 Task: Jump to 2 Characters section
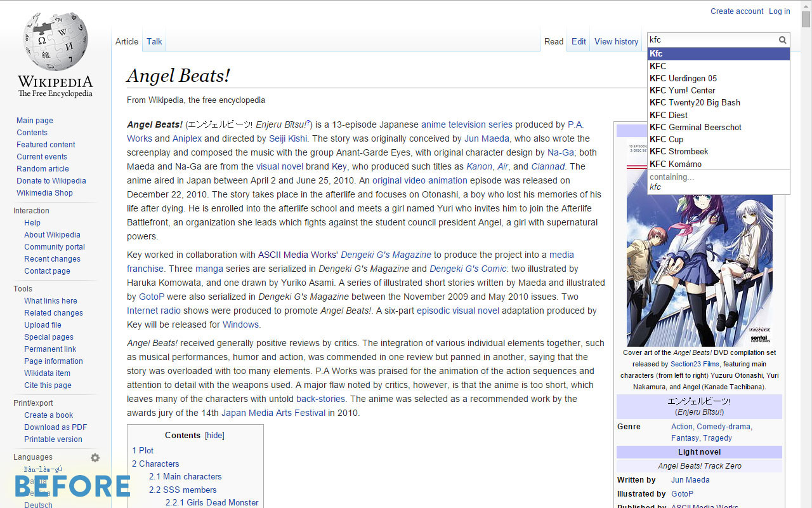pyautogui.click(x=155, y=464)
